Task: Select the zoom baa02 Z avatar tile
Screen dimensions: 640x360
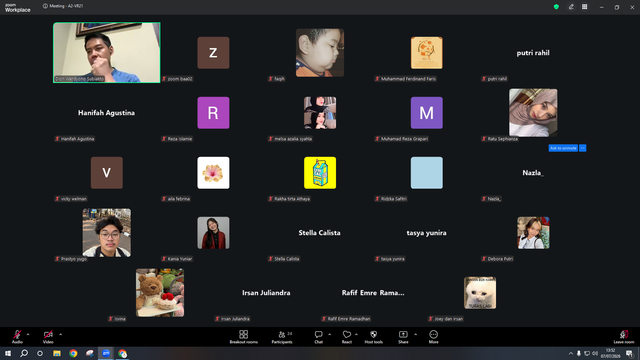Action: [x=213, y=53]
